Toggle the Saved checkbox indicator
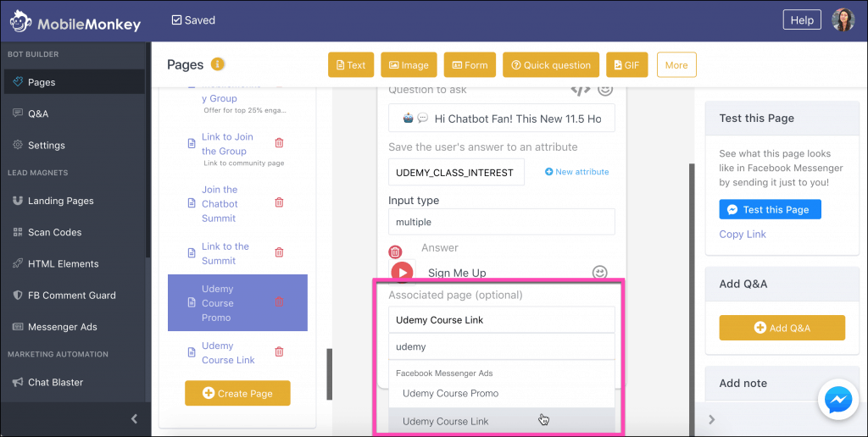868x437 pixels. (176, 20)
